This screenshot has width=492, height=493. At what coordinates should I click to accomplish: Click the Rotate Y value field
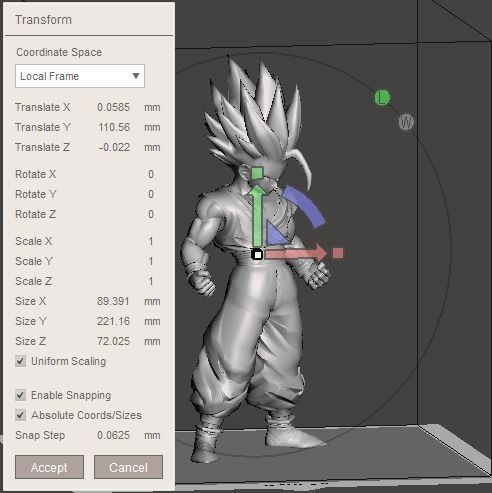pos(151,194)
